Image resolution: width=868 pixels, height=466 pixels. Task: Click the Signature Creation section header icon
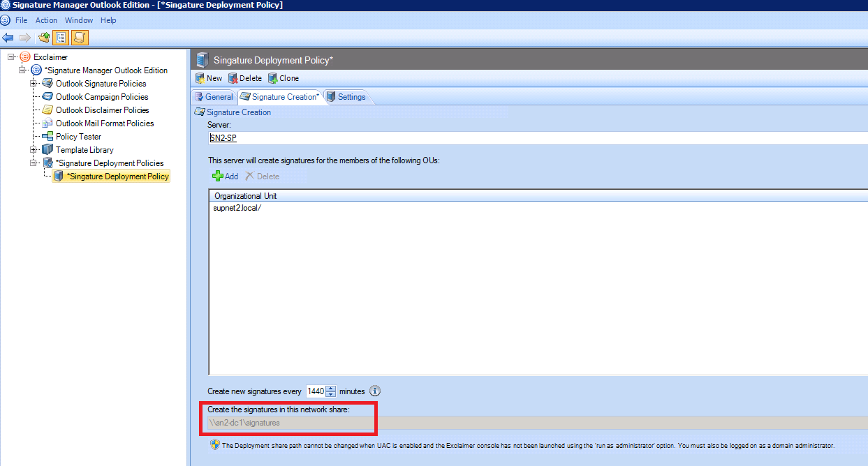200,112
